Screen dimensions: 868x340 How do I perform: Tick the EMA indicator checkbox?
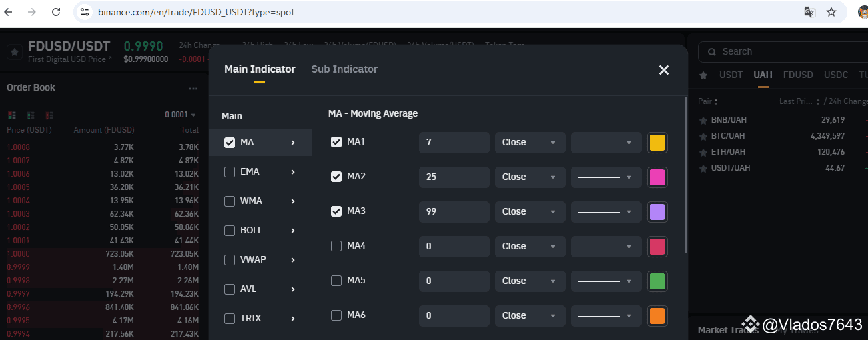(230, 172)
